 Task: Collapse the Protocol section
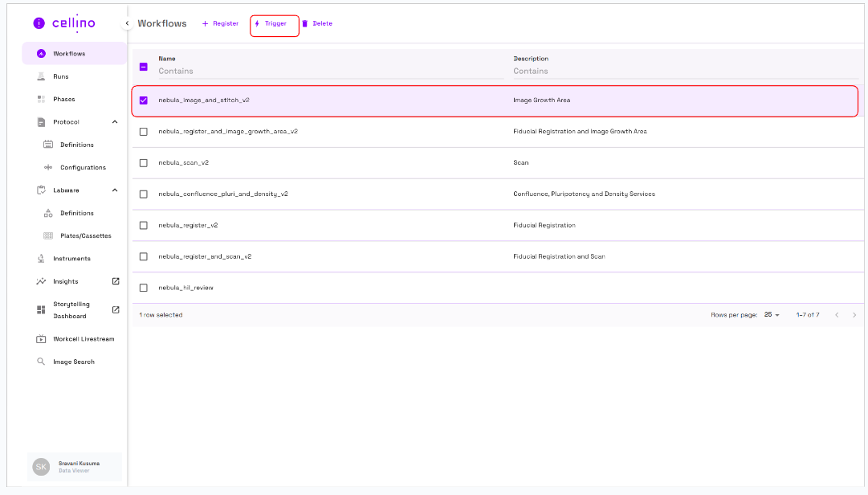pos(114,122)
